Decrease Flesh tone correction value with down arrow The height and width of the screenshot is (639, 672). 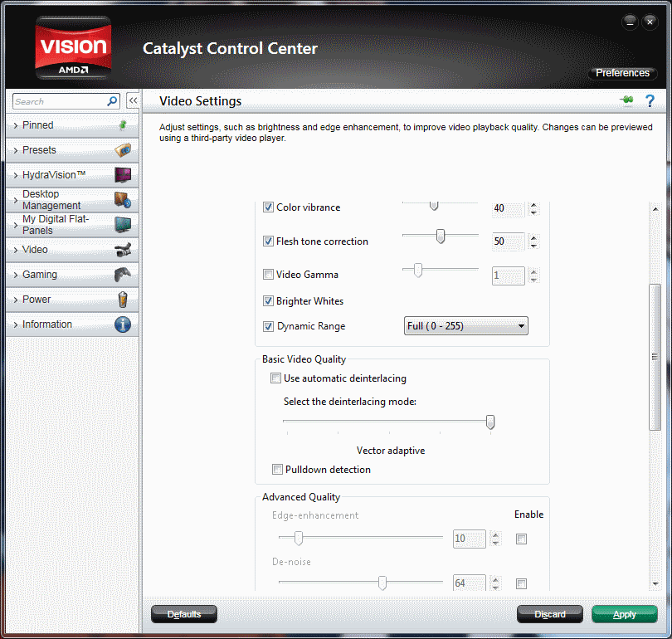pos(533,246)
